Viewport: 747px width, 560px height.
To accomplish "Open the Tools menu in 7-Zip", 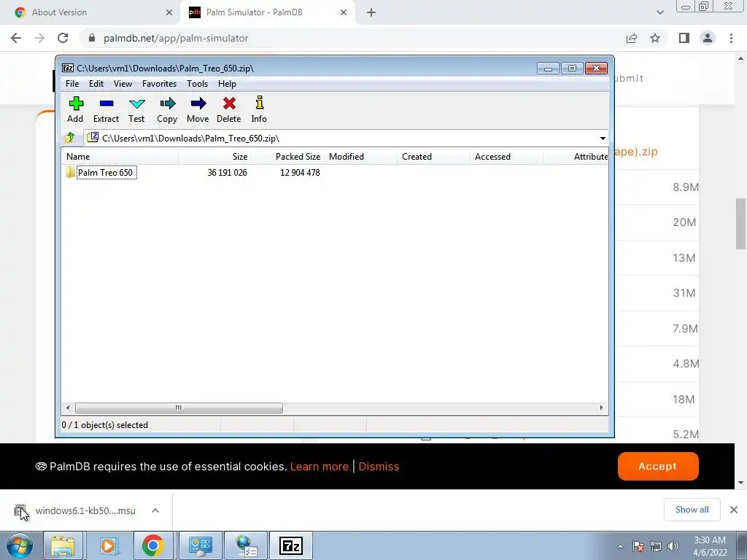I will tap(197, 84).
